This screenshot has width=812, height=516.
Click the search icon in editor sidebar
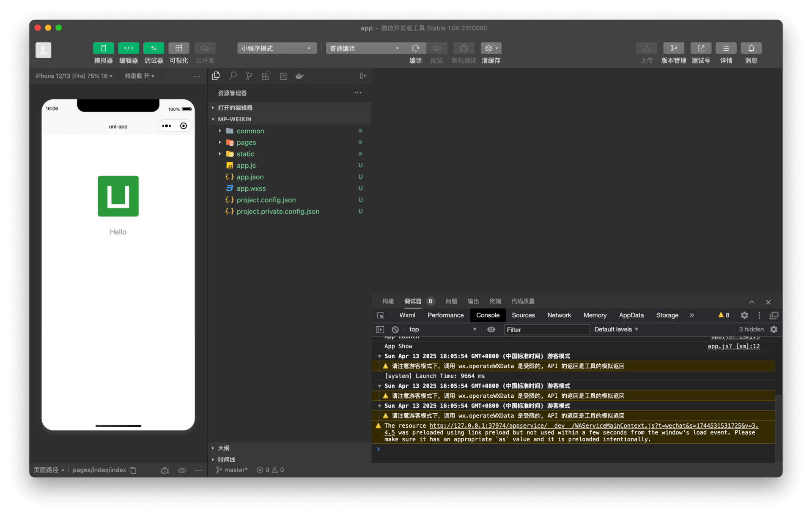(x=233, y=76)
